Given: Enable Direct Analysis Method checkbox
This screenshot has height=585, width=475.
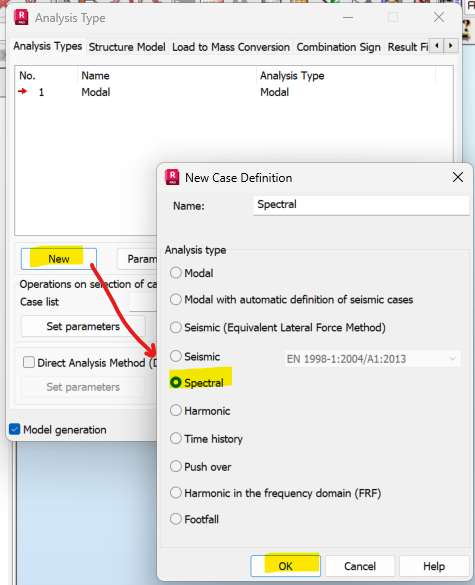Looking at the screenshot, I should pyautogui.click(x=29, y=362).
